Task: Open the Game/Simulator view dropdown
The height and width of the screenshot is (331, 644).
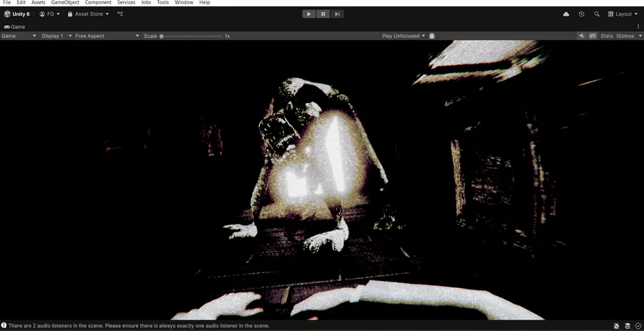Action: click(19, 36)
